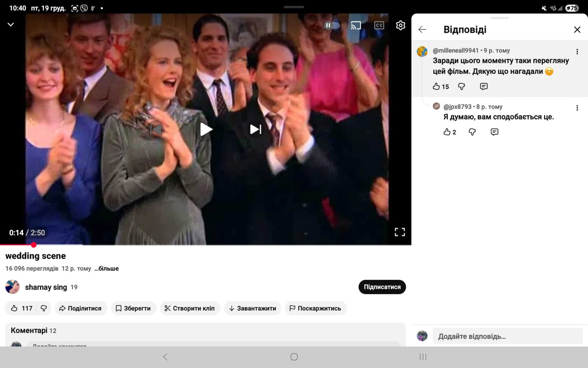The height and width of the screenshot is (368, 588).
Task: Switch off the autoplay toggle
Action: pyautogui.click(x=332, y=25)
